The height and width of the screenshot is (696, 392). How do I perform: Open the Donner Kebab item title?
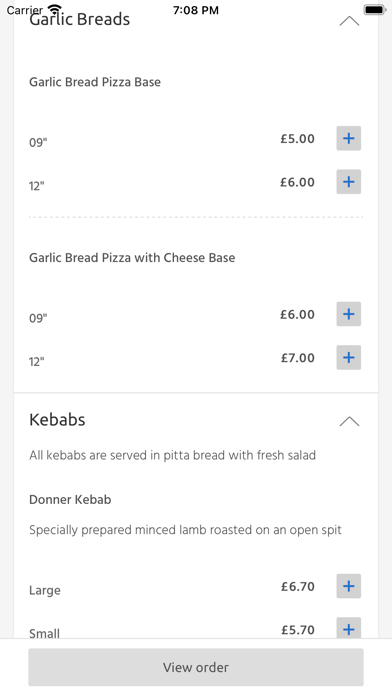tap(70, 500)
